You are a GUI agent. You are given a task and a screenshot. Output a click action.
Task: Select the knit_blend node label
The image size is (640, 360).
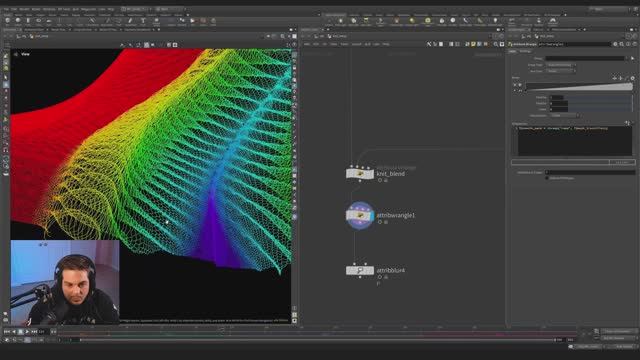pos(391,174)
